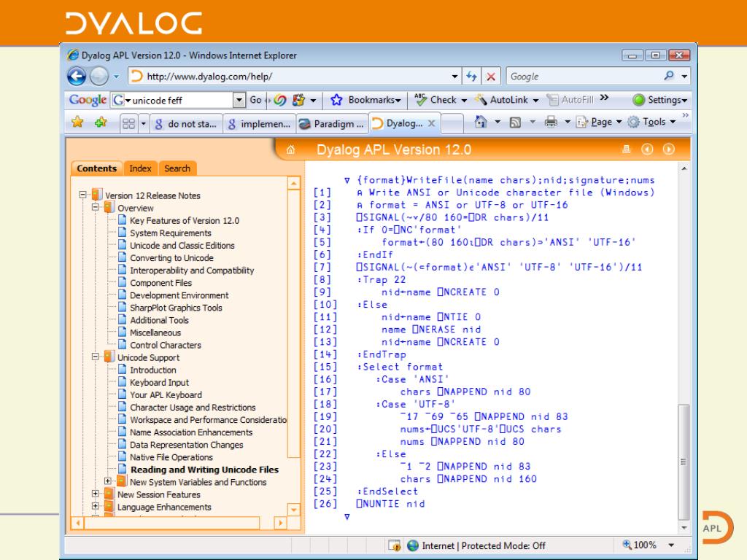Switch to the Index tab
This screenshot has height=560, width=747.
tap(140, 168)
